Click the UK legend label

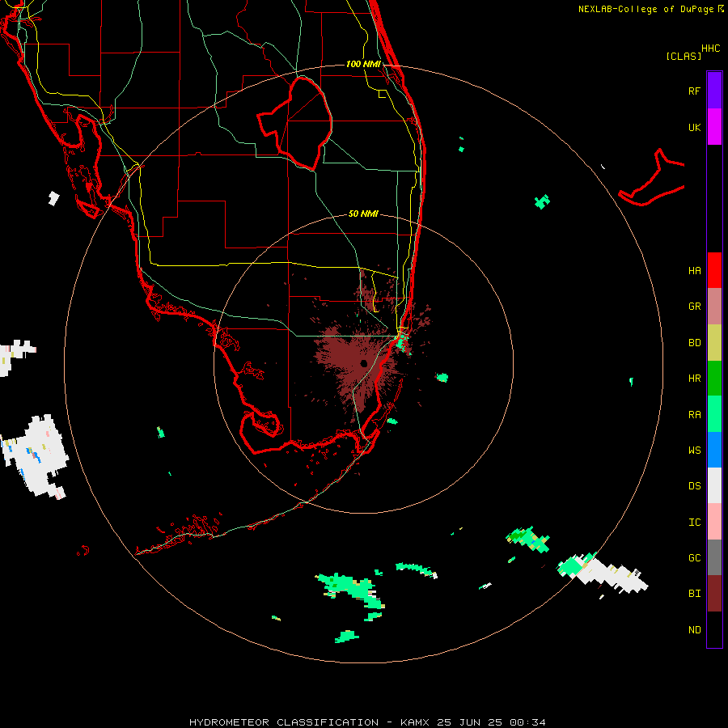click(x=694, y=127)
